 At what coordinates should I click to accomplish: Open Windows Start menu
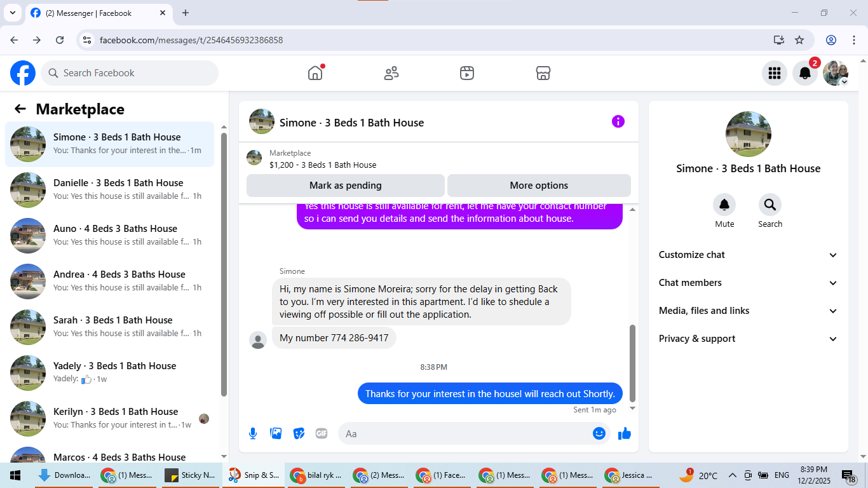click(16, 475)
